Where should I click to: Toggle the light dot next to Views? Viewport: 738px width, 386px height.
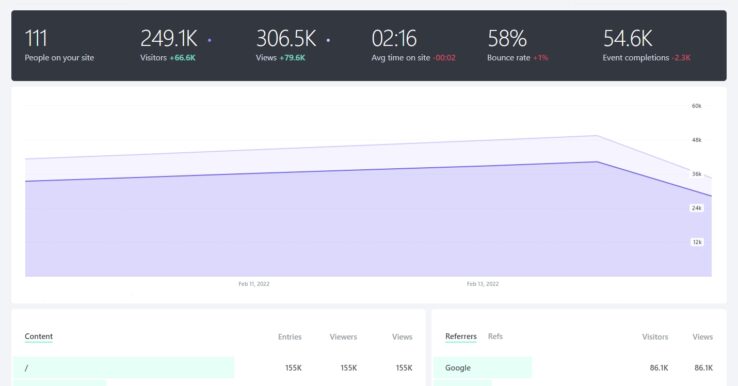point(328,40)
